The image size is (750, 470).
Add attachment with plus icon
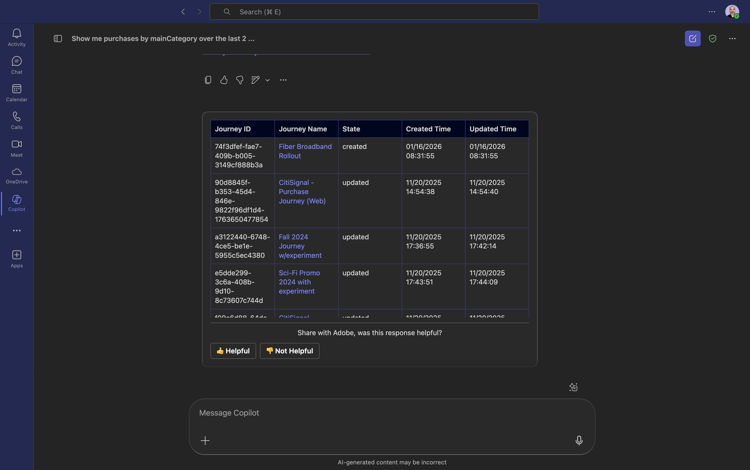point(205,440)
